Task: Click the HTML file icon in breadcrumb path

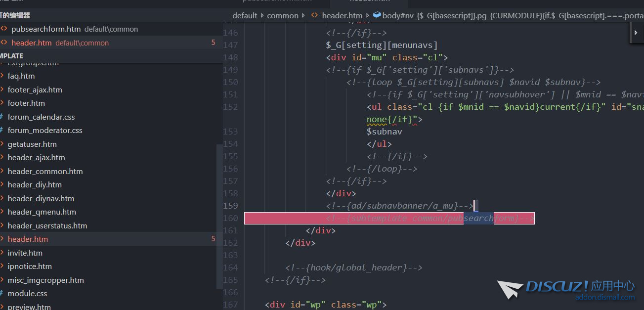Action: [314, 16]
